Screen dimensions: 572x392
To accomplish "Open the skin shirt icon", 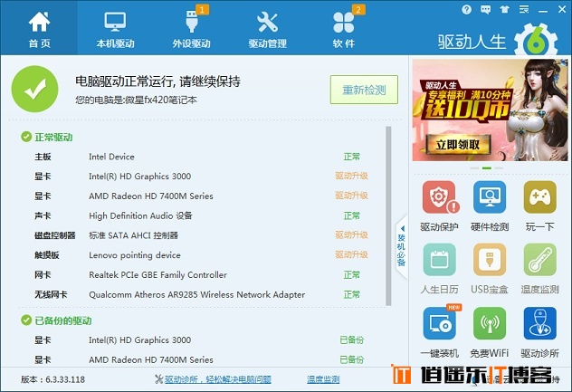I will point(505,9).
